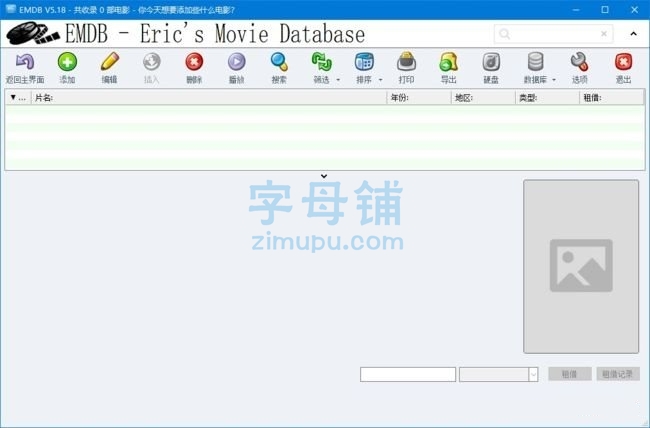Open the 硬盘 hard disk tool
Viewport: 650px width, 428px height.
pyautogui.click(x=491, y=62)
